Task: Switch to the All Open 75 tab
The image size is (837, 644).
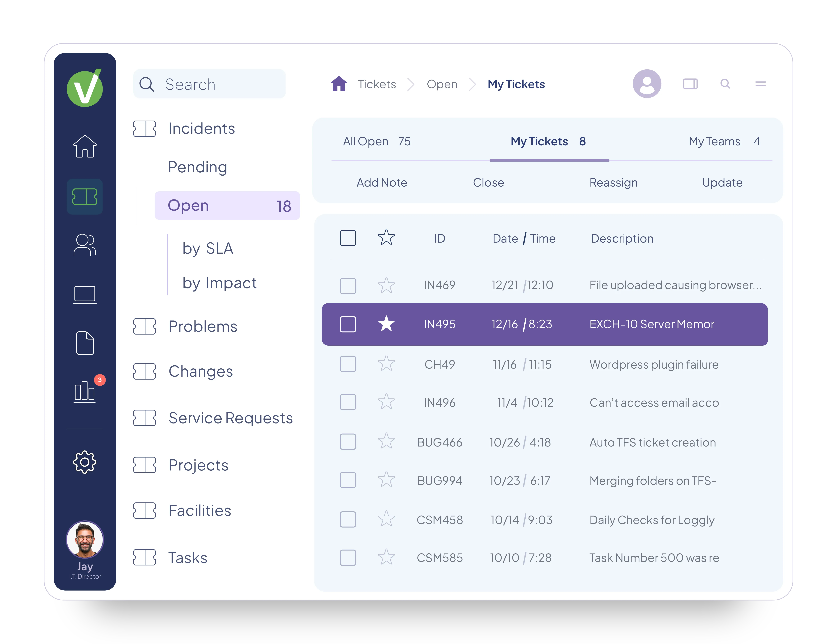Action: click(x=377, y=141)
